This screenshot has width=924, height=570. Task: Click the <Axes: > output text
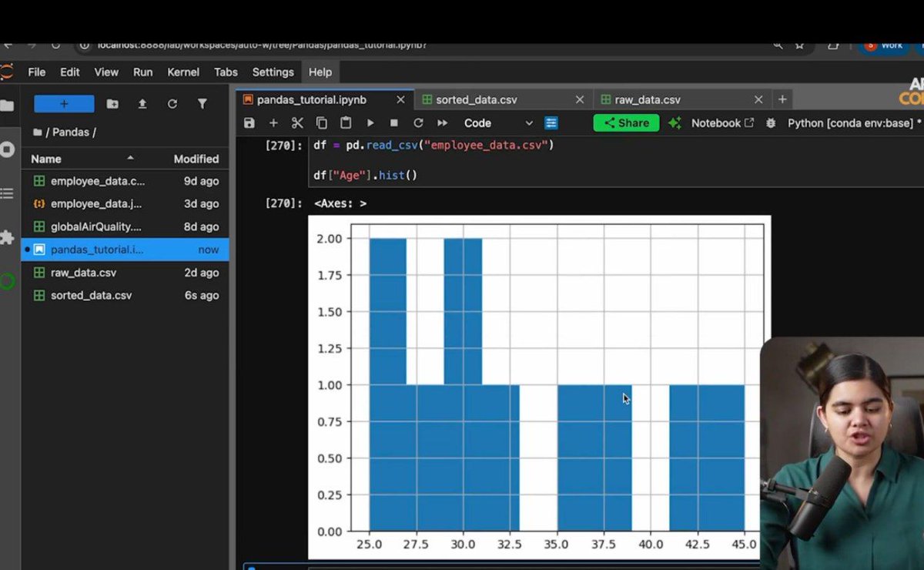click(x=340, y=203)
